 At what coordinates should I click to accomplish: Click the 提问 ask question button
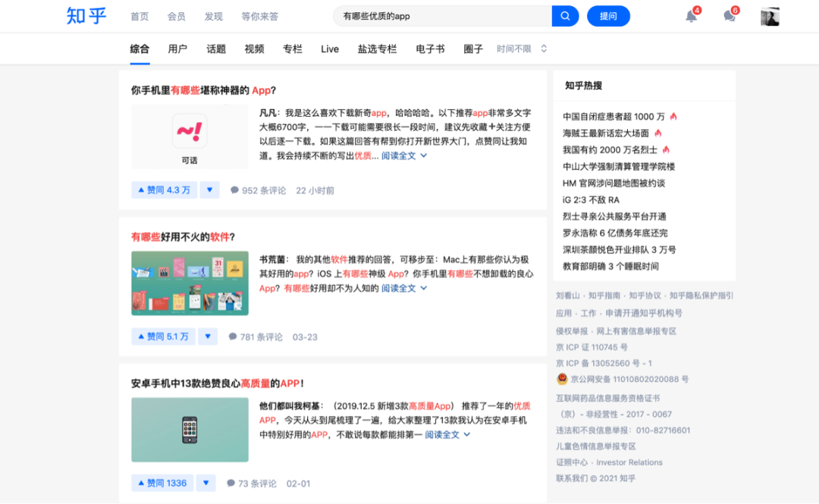tap(608, 16)
